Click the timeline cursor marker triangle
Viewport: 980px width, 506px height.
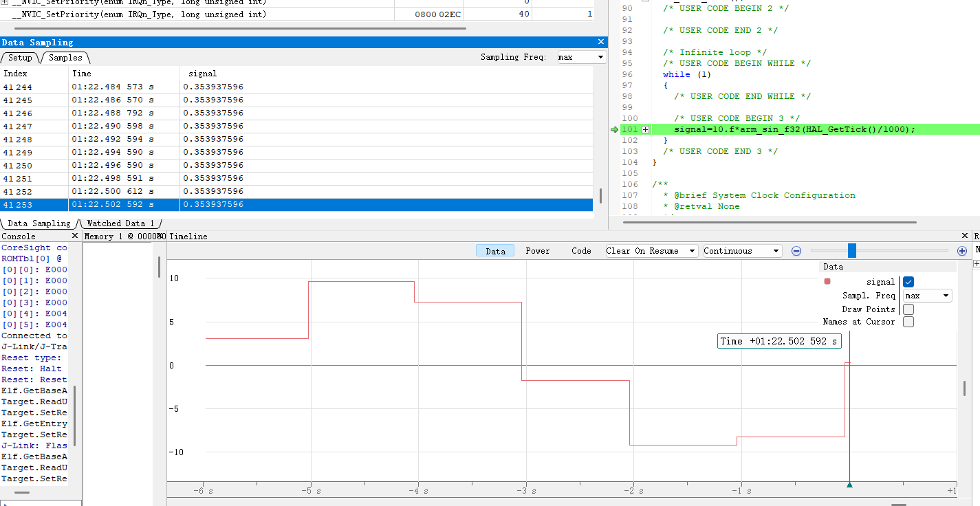click(x=849, y=485)
